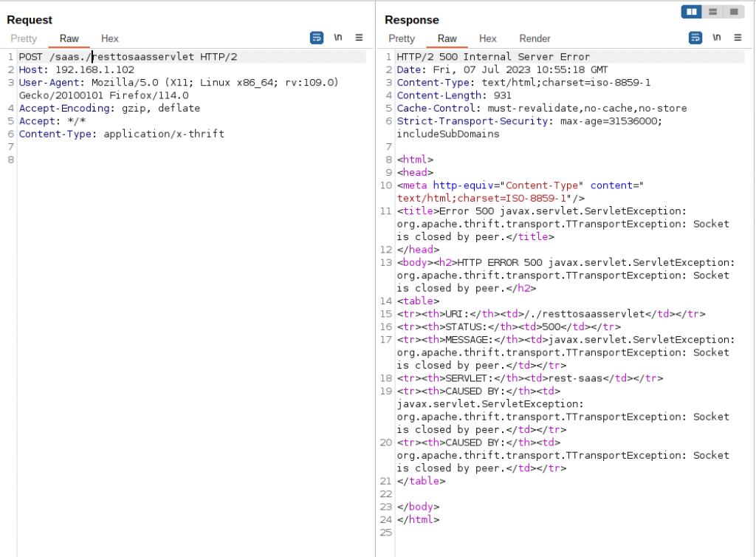Select the Request Raw tab

click(x=69, y=38)
